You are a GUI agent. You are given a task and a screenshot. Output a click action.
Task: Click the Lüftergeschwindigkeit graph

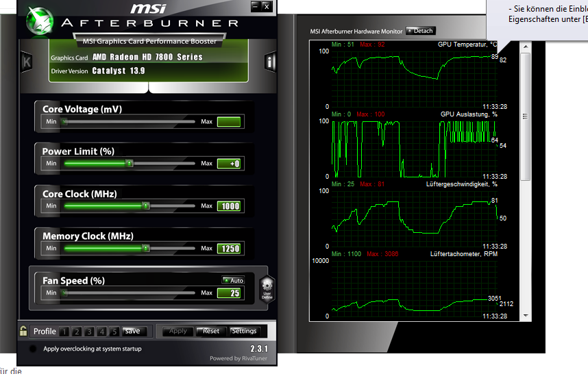click(x=415, y=218)
